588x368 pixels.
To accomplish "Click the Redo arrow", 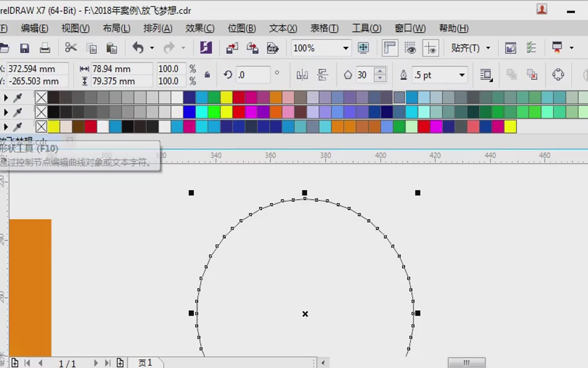I will [x=169, y=48].
